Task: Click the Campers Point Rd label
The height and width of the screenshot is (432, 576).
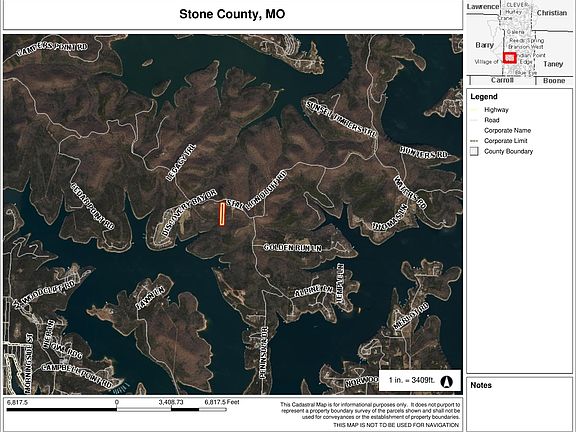Action: click(52, 48)
